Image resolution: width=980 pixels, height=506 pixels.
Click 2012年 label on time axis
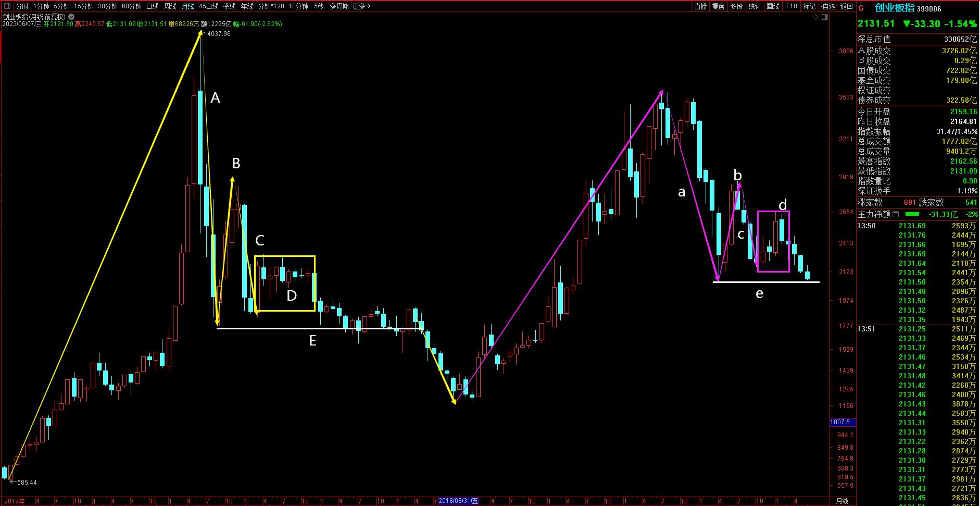14,501
